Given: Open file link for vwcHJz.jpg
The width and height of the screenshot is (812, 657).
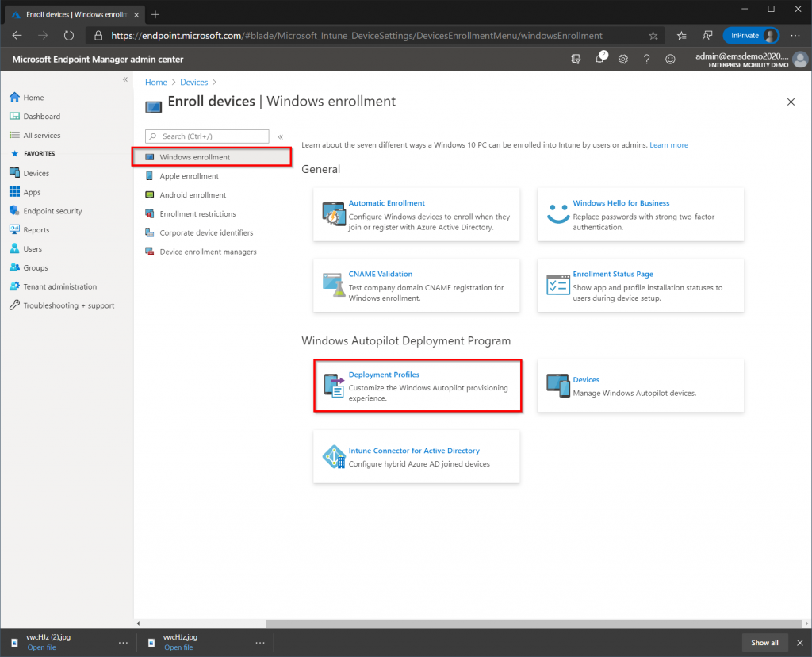Looking at the screenshot, I should pos(178,647).
